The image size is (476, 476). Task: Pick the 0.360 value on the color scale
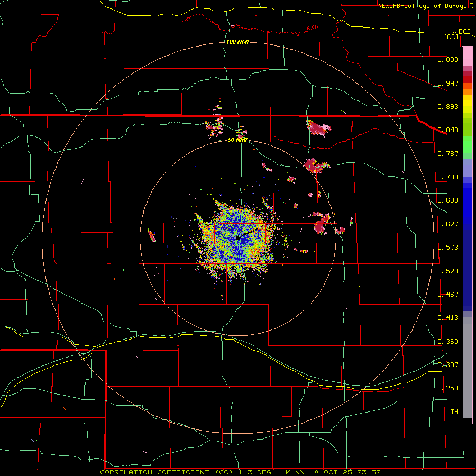[448, 342]
